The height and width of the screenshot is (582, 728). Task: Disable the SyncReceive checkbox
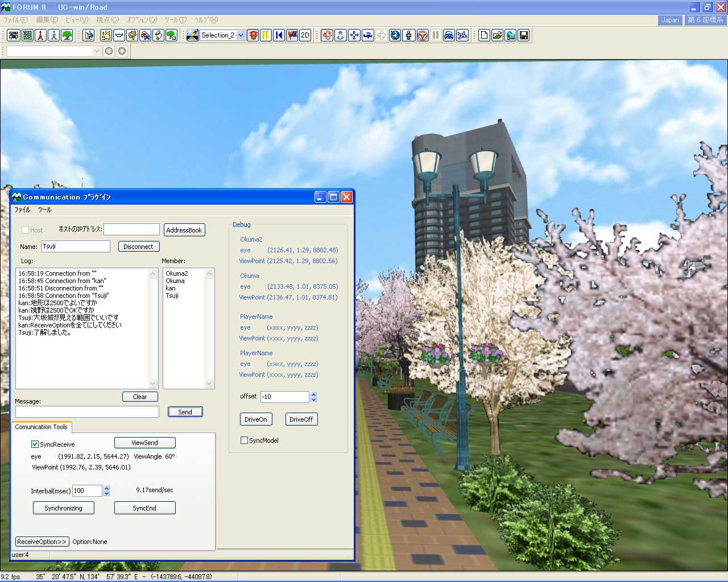click(35, 444)
